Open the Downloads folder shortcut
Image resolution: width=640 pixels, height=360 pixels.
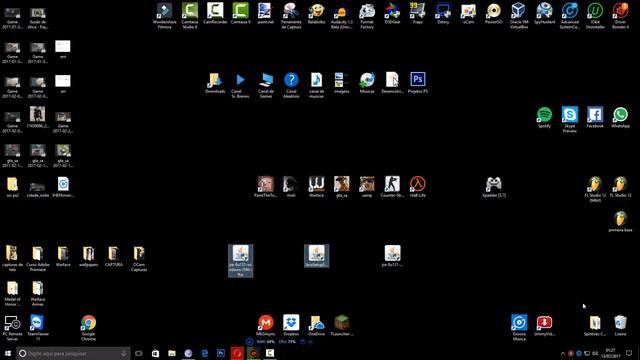coord(215,83)
